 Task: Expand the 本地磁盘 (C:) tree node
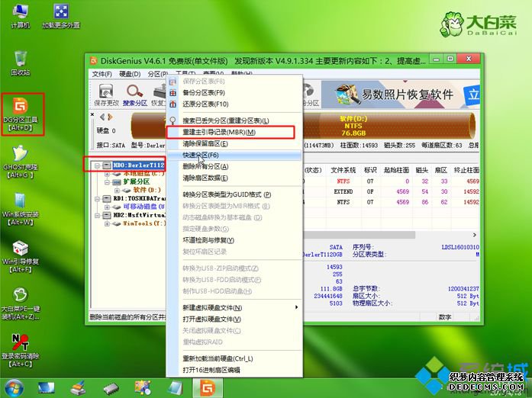coord(107,174)
